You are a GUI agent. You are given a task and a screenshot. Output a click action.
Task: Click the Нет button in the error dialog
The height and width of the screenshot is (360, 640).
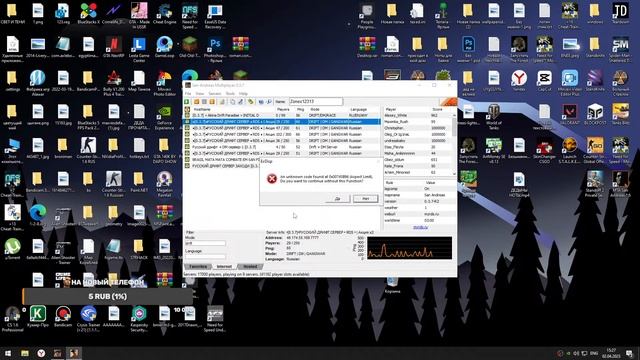[365, 198]
